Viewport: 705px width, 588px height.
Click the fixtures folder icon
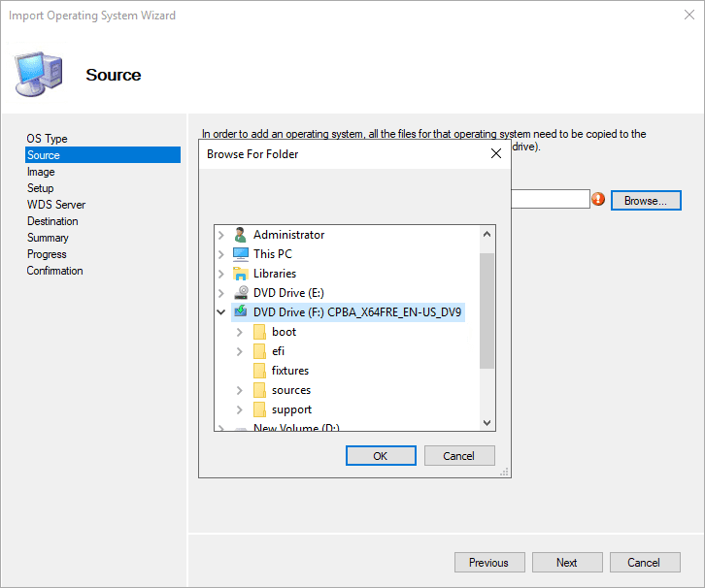tap(259, 371)
